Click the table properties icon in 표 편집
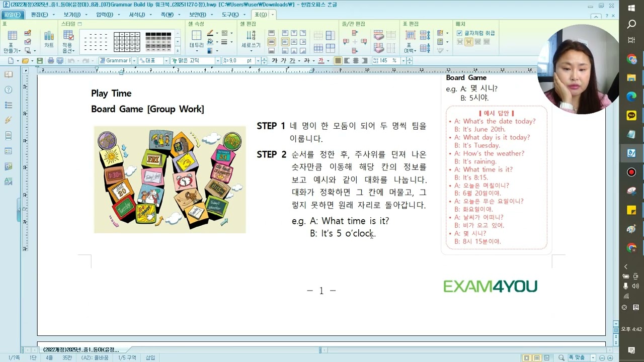 (x=411, y=34)
